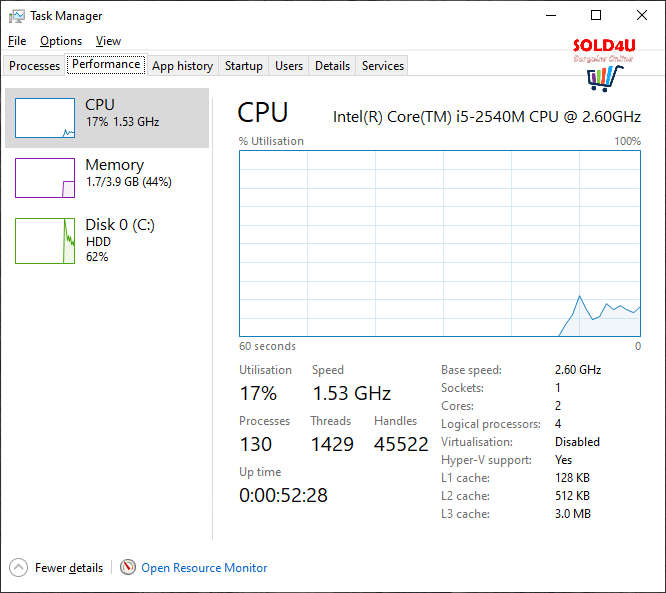Open the View menu
This screenshot has height=593, width=666.
click(108, 41)
